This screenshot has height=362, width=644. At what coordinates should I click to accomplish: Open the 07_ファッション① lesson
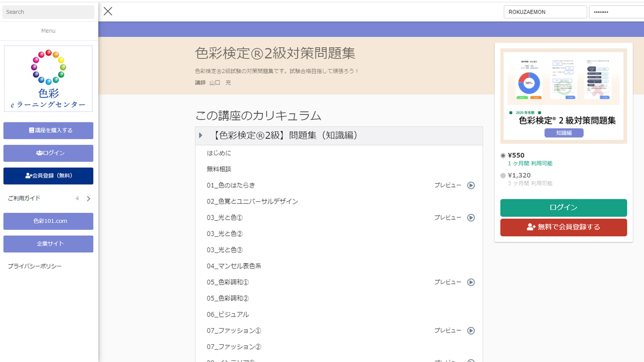(234, 330)
